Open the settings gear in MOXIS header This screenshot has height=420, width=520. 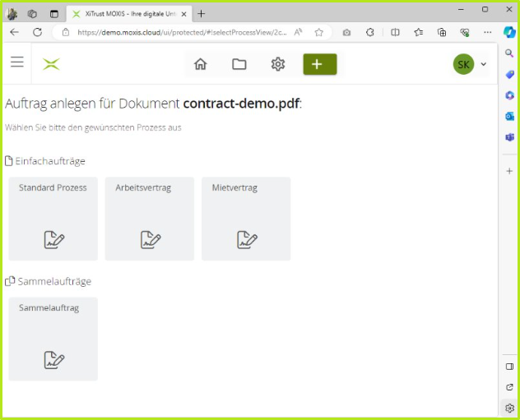click(x=278, y=64)
